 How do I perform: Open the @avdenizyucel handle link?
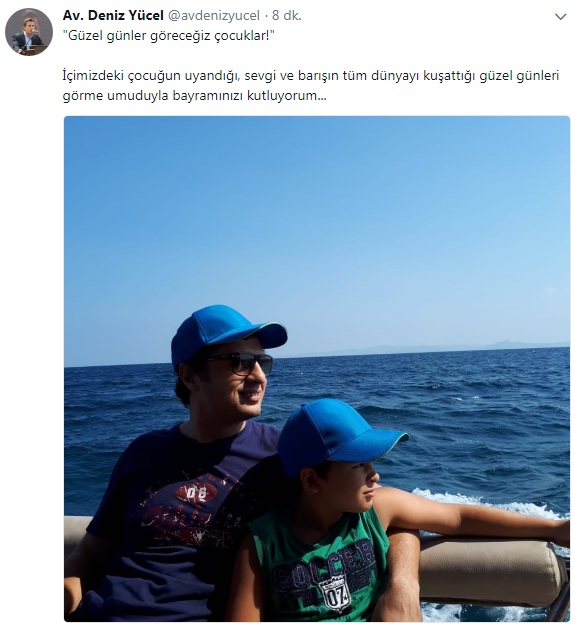214,15
